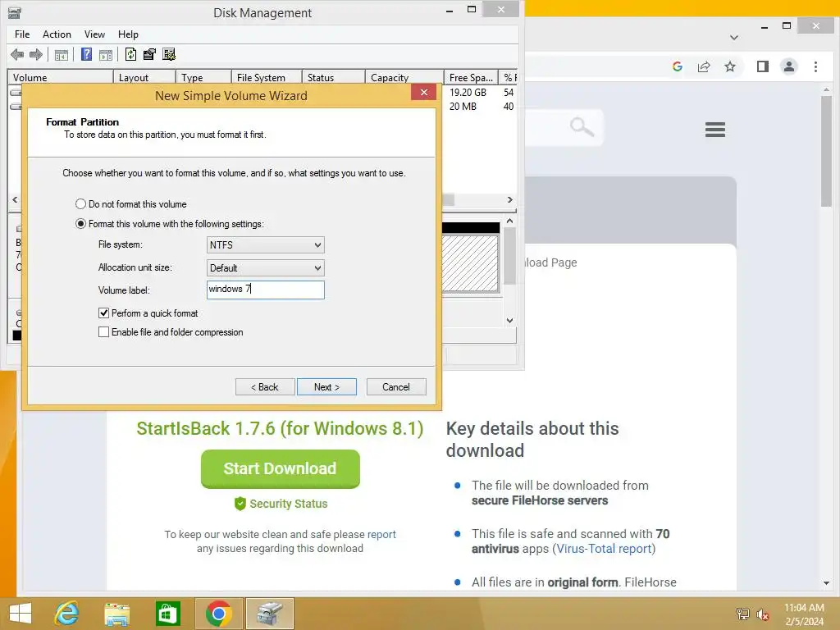
Task: Open the Windows Start button
Action: pyautogui.click(x=21, y=614)
